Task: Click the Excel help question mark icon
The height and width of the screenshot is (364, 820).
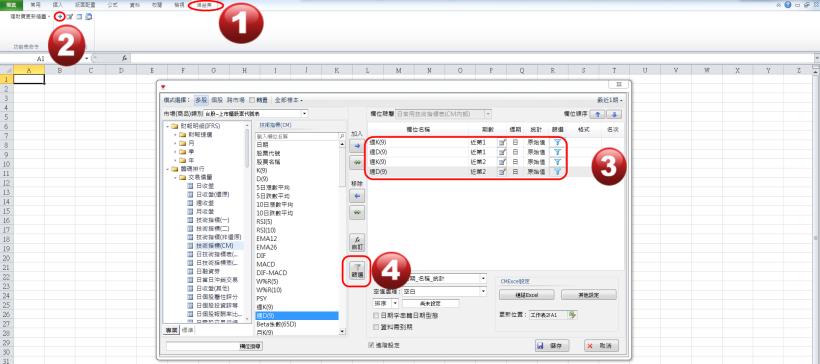Action: (788, 4)
